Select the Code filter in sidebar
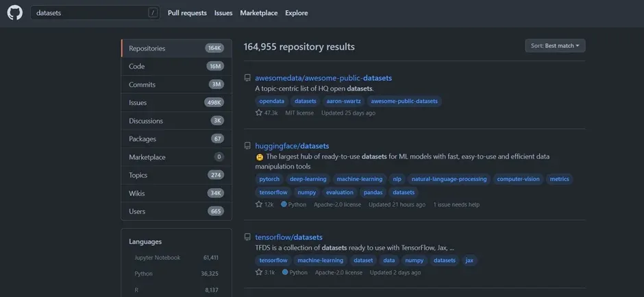The width and height of the screenshot is (644, 297). point(137,67)
